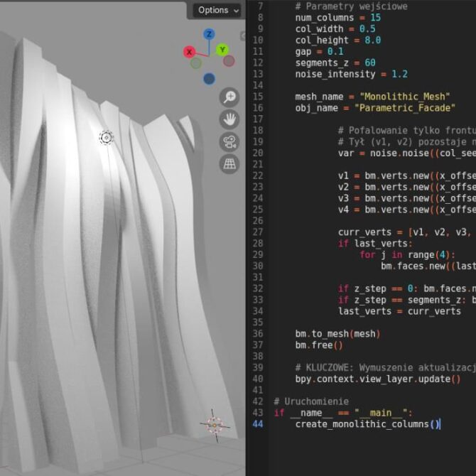Select the point light object in viewport

point(107,138)
